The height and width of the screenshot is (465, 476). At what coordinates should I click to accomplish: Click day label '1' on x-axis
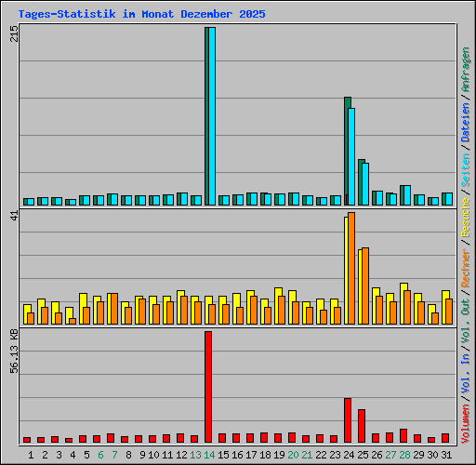[31, 455]
